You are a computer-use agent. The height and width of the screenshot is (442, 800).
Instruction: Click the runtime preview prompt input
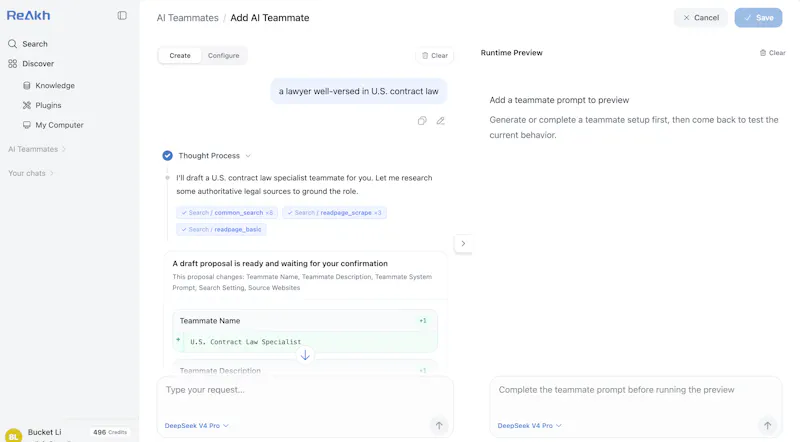click(x=636, y=390)
